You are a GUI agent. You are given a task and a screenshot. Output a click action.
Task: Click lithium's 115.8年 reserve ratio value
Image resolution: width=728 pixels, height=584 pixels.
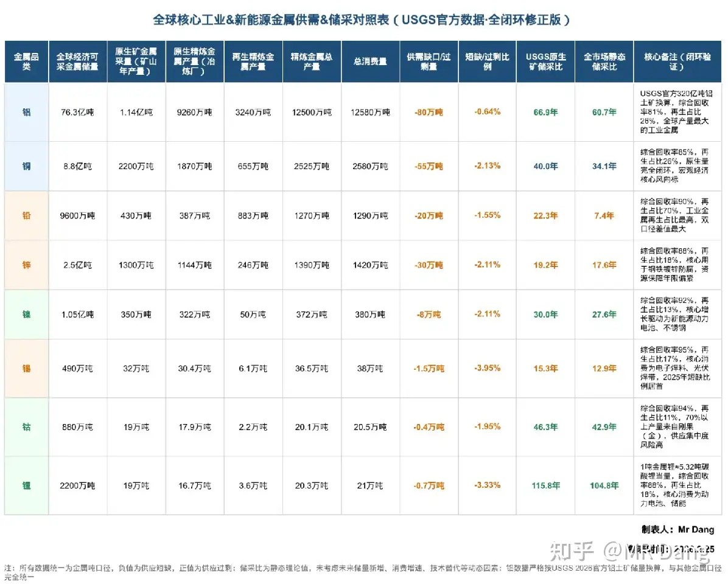click(545, 485)
